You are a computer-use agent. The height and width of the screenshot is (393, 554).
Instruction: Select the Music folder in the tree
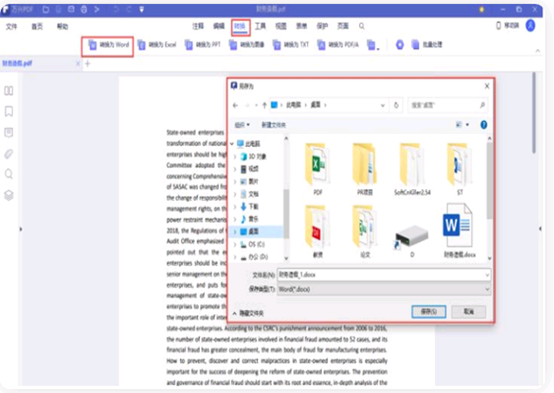[249, 219]
